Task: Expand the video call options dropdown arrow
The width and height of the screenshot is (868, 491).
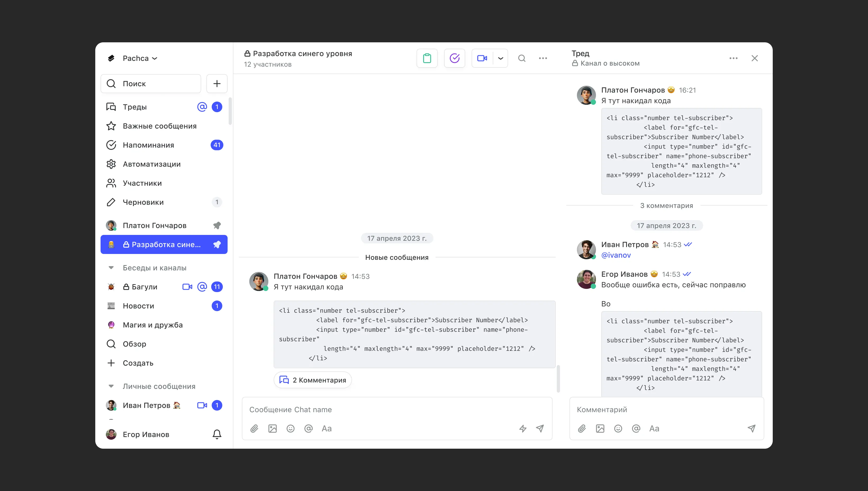Action: (x=501, y=58)
